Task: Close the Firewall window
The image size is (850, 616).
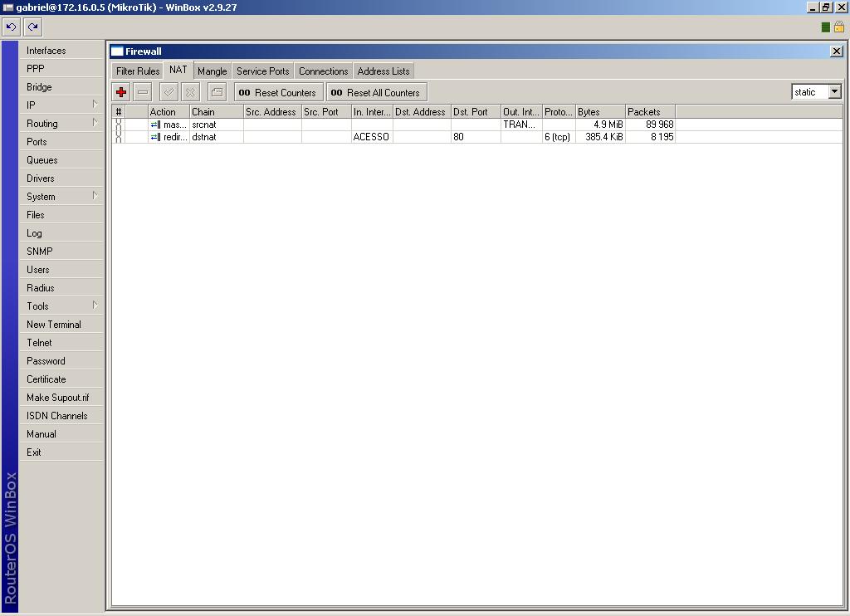Action: pyautogui.click(x=837, y=51)
